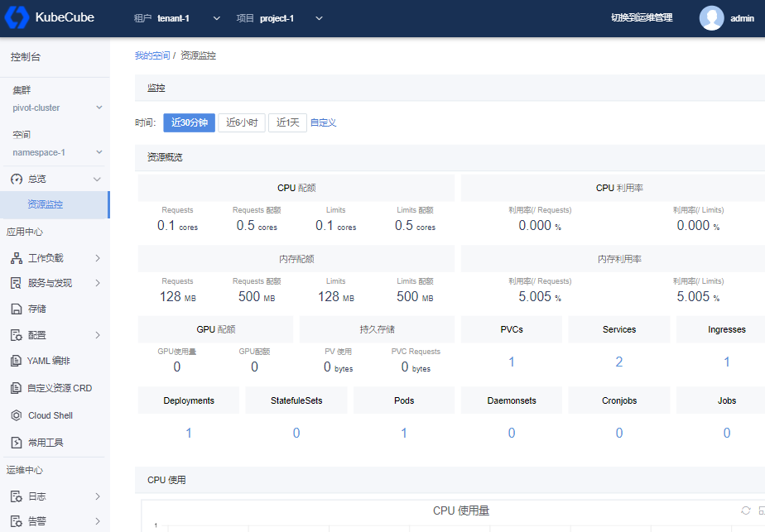Click the PVC Requests 0 bytes value
The height and width of the screenshot is (532, 765).
point(416,367)
